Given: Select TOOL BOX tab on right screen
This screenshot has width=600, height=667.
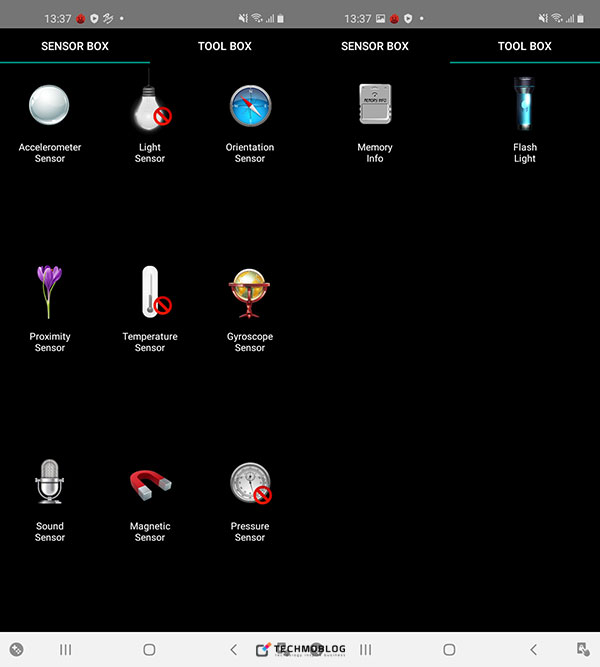Looking at the screenshot, I should (525, 46).
